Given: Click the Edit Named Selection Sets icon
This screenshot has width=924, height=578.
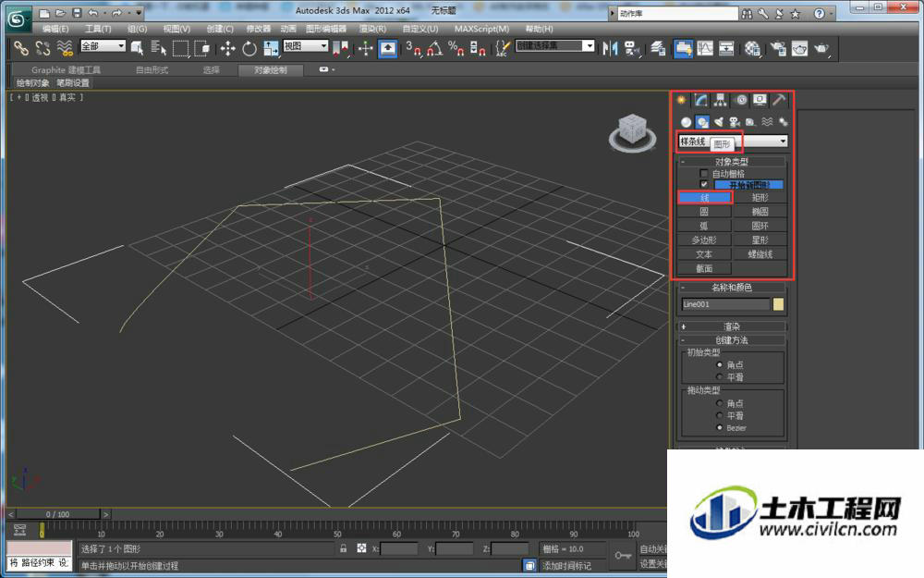Looking at the screenshot, I should (502, 48).
